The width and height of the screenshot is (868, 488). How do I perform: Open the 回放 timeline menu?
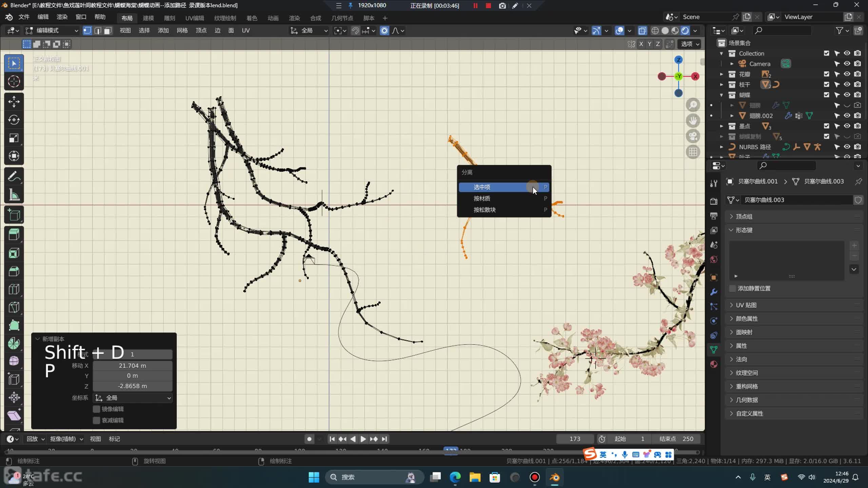35,439
